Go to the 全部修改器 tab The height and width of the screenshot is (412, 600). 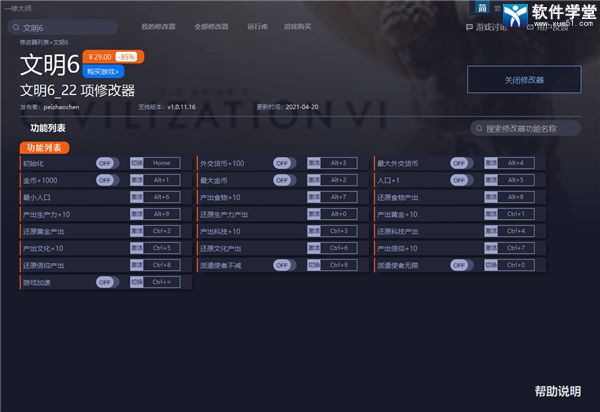211,26
